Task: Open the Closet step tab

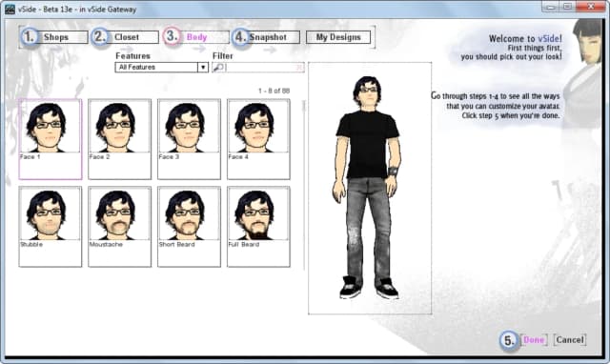Action: (125, 37)
